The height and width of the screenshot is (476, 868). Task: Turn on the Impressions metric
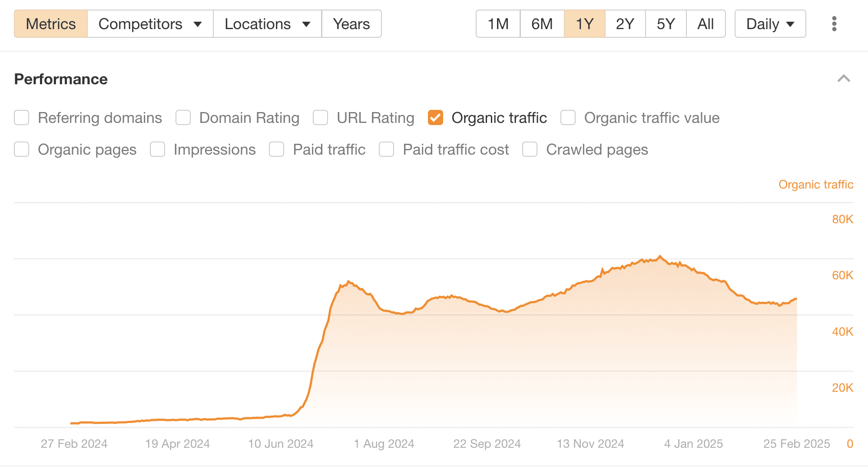[157, 149]
